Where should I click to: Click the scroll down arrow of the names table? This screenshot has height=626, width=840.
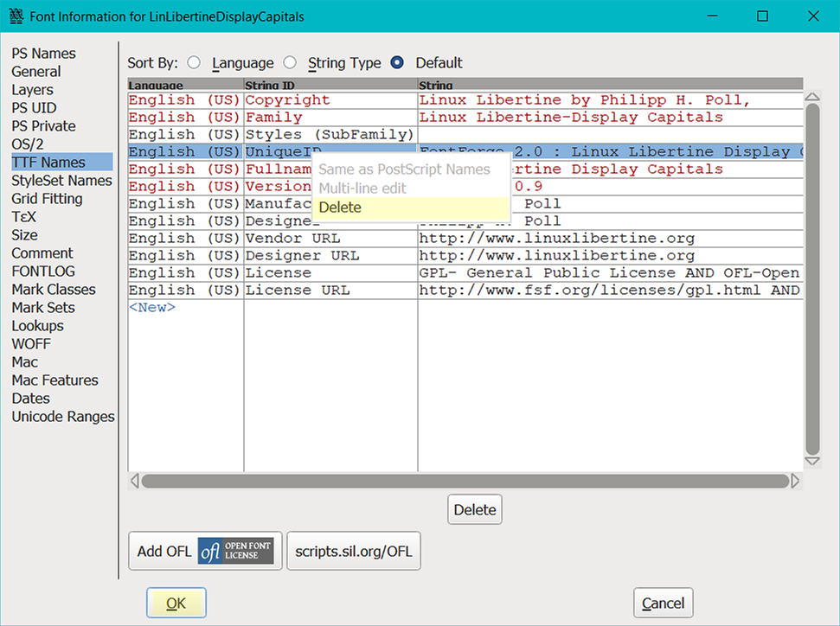(x=812, y=461)
